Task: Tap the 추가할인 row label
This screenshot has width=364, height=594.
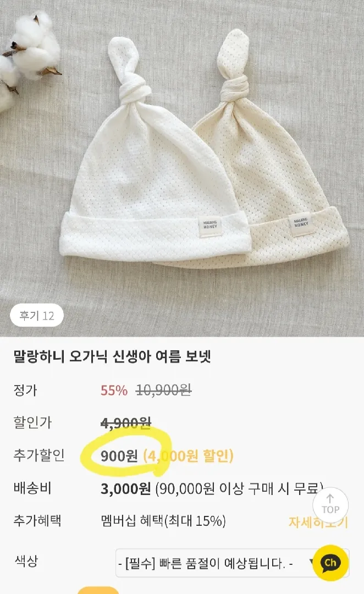Action: coord(39,455)
